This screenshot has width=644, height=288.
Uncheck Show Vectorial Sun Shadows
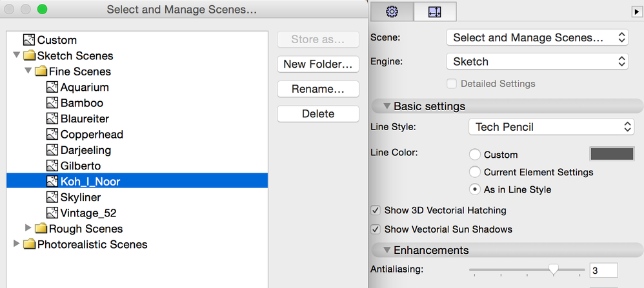point(376,229)
